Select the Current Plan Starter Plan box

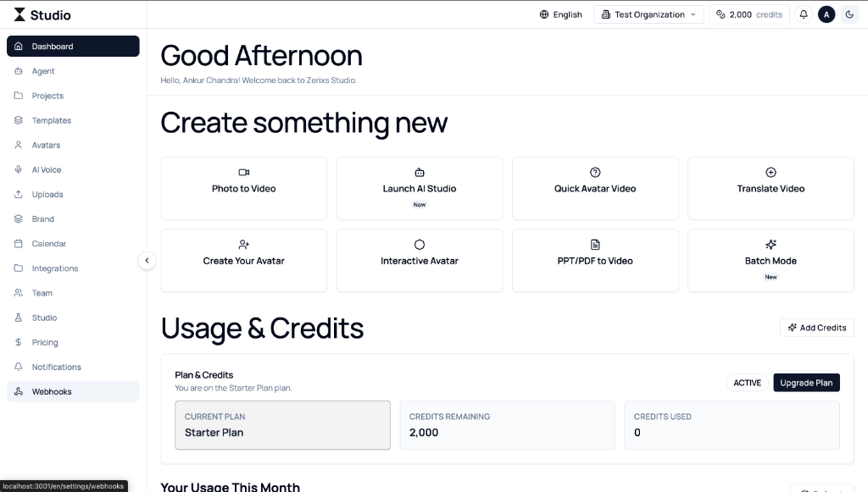point(282,425)
